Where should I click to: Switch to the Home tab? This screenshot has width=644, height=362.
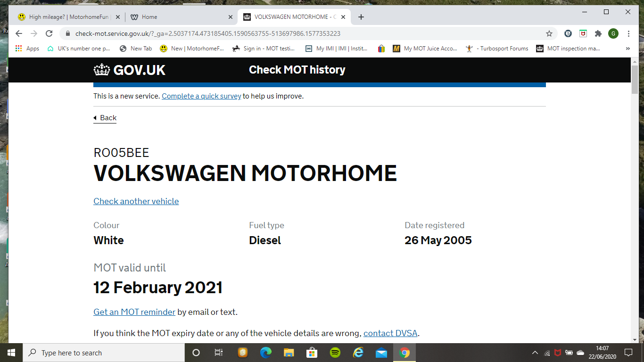tap(181, 17)
